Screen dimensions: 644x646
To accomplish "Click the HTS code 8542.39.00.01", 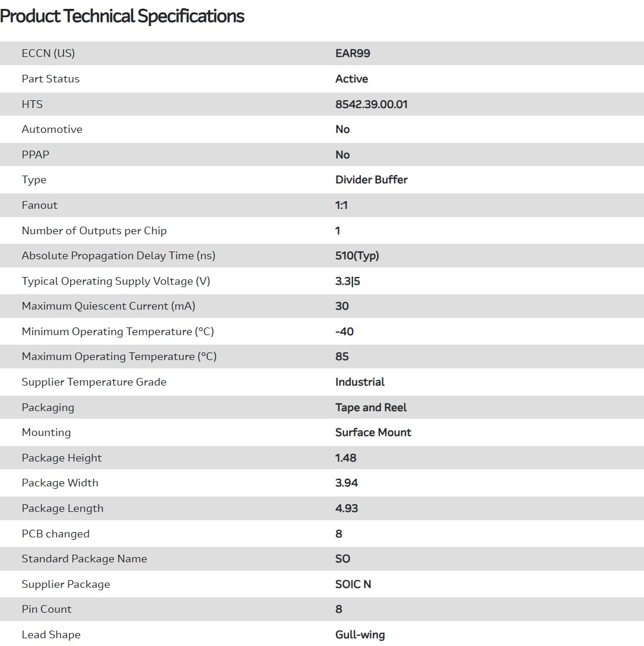I will pyautogui.click(x=371, y=104).
